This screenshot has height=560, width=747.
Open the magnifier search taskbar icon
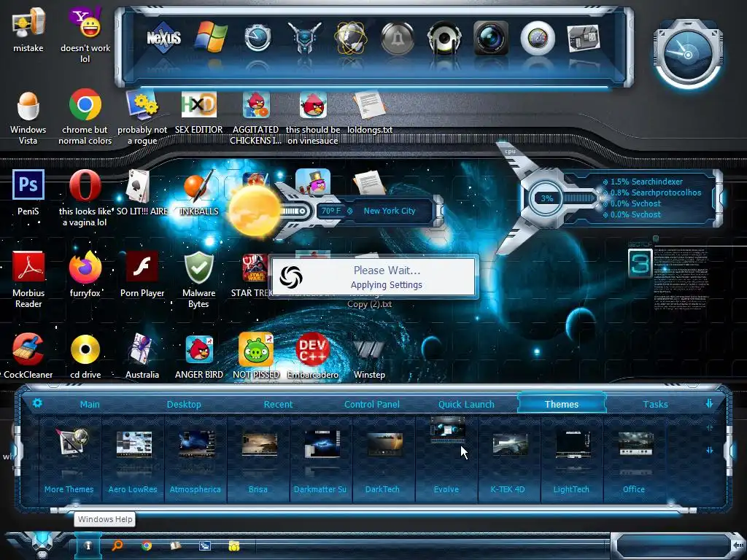coord(117,545)
